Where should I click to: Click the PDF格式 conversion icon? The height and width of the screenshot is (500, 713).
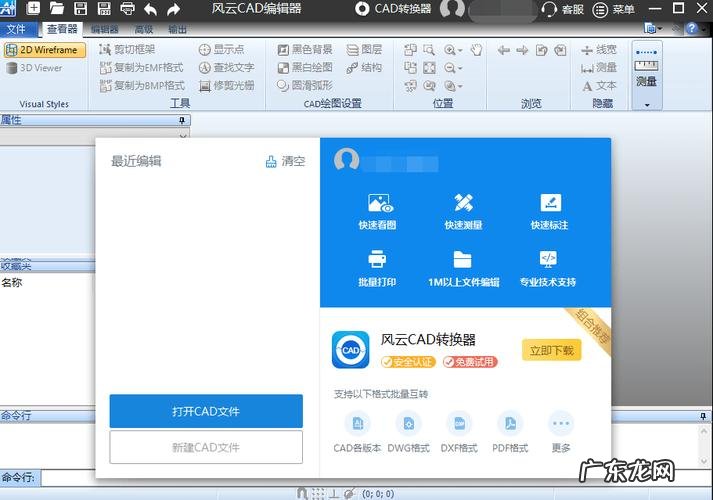click(x=510, y=423)
